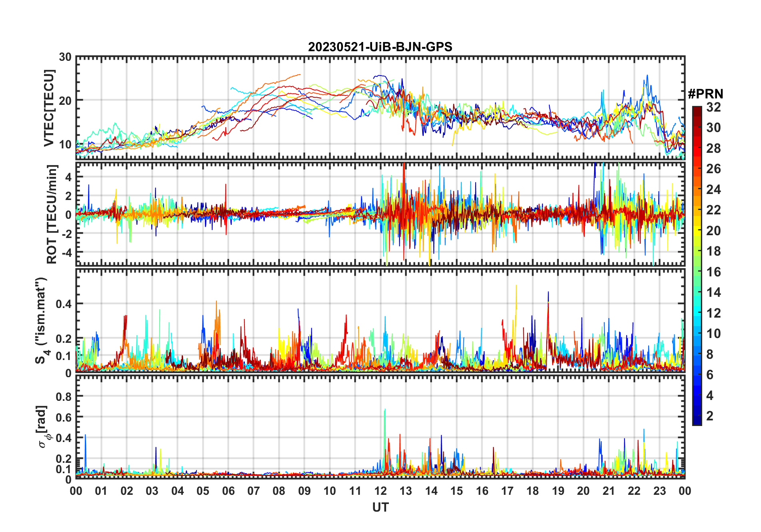Select the 32 tick on the PRN colorbar

click(713, 107)
